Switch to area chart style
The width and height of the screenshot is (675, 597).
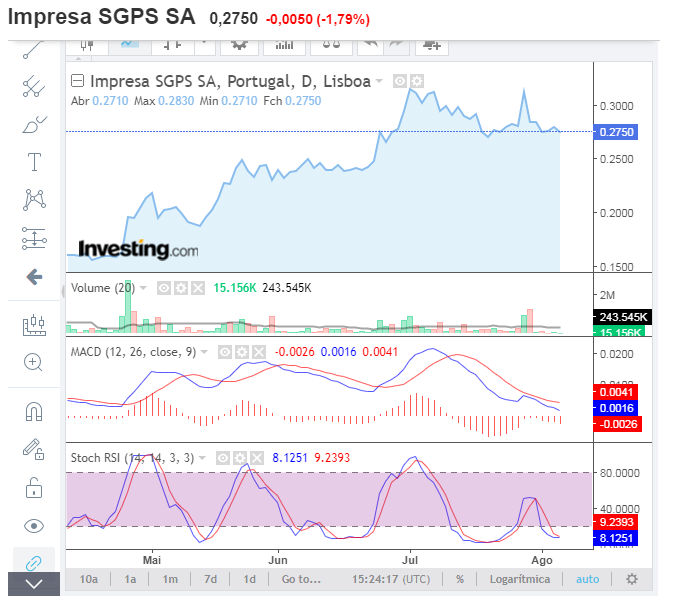(x=130, y=46)
